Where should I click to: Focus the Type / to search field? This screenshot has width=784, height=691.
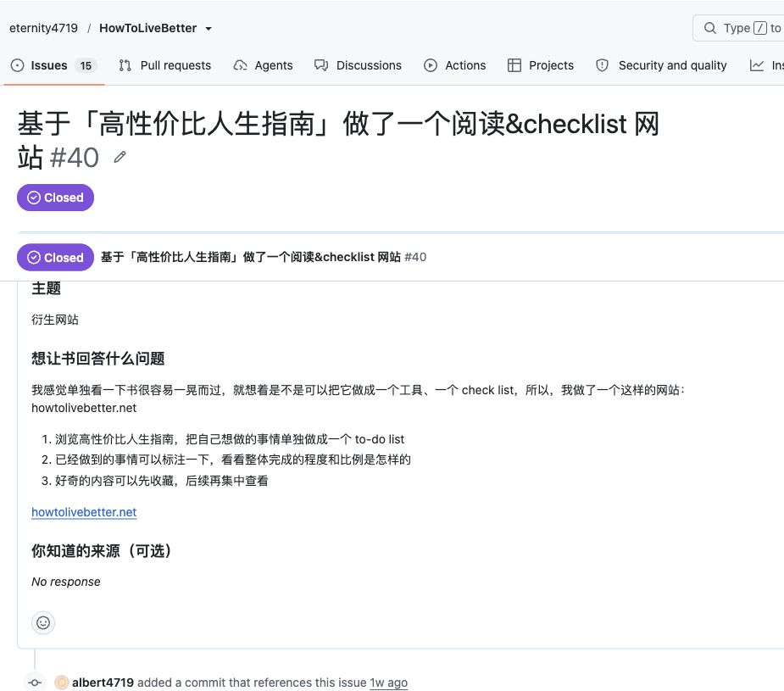click(738, 28)
